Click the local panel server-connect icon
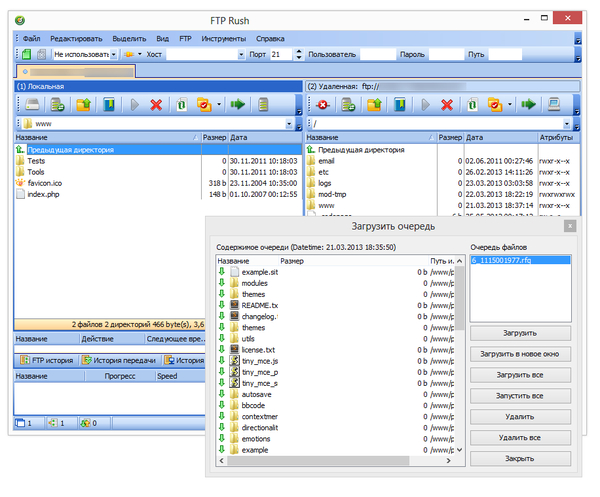 (57, 104)
